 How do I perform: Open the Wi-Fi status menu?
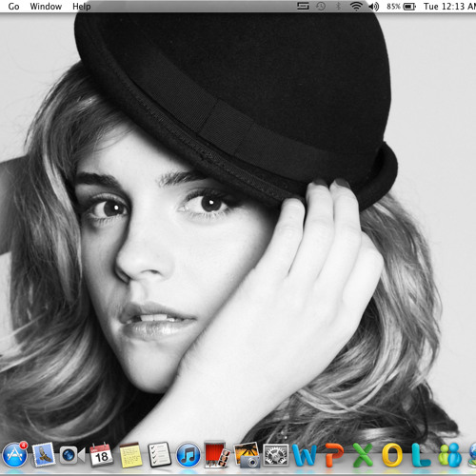pyautogui.click(x=356, y=7)
